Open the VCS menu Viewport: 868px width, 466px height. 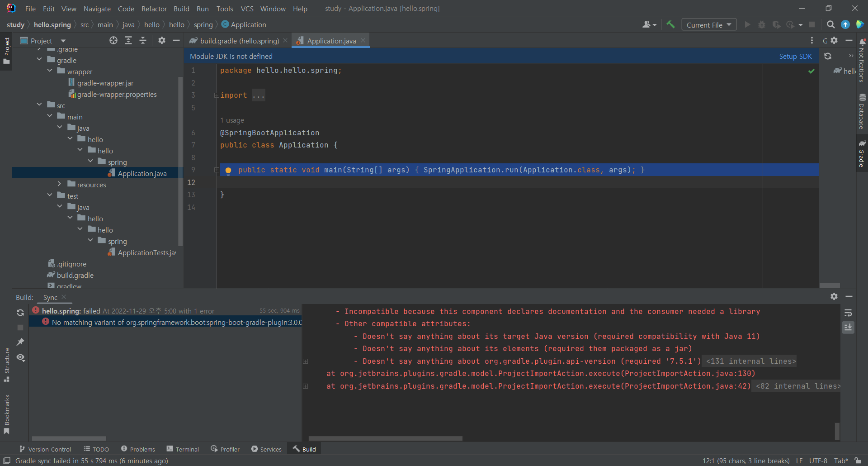click(x=247, y=9)
